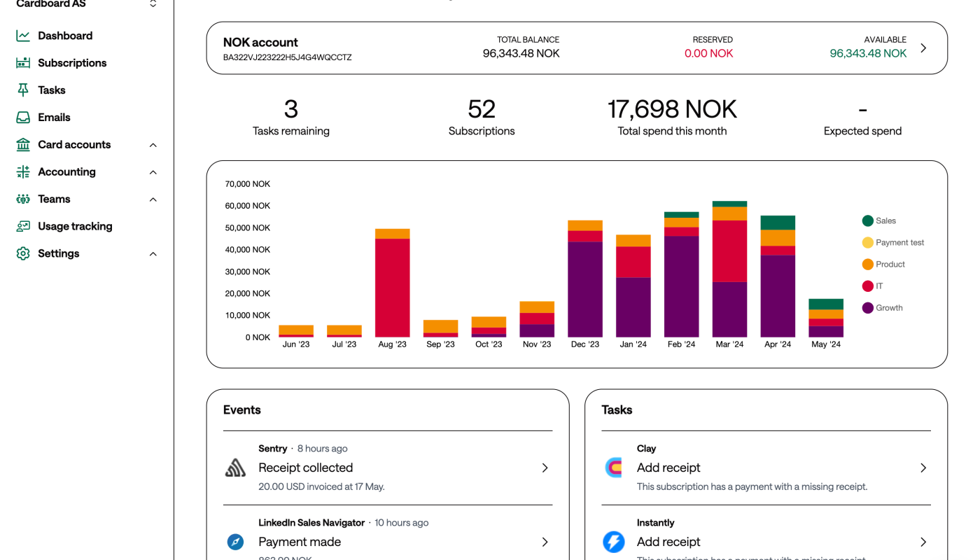Click Clay's Add receipt task title
980x560 pixels.
coord(668,468)
